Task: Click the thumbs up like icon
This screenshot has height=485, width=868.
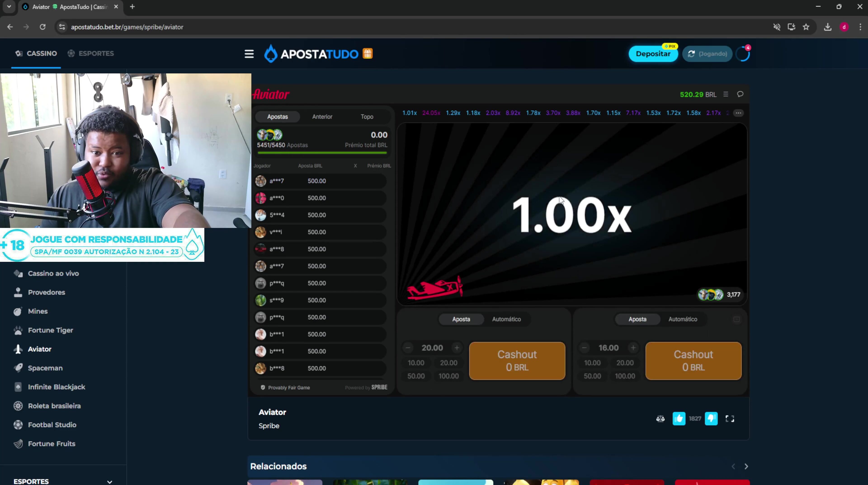Action: (x=679, y=419)
